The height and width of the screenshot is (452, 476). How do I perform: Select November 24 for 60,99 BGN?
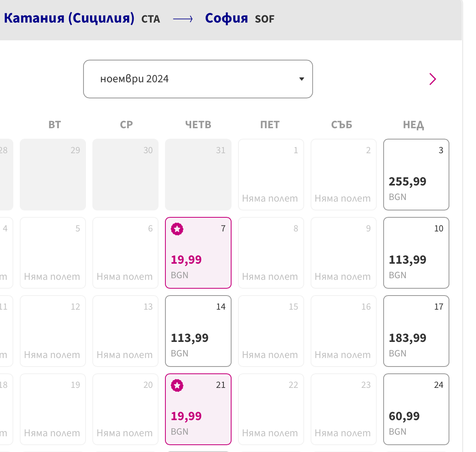[416, 409]
